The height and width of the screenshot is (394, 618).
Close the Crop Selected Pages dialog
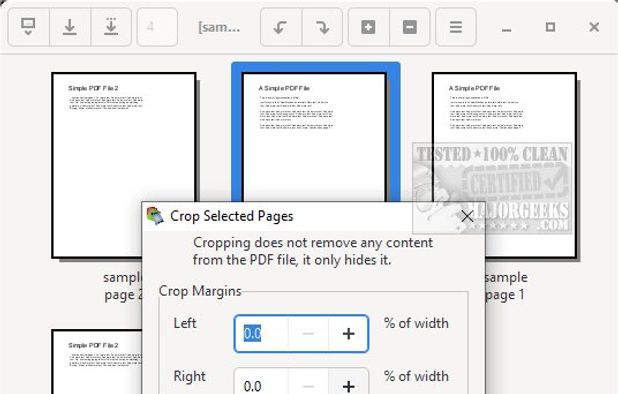(x=467, y=216)
